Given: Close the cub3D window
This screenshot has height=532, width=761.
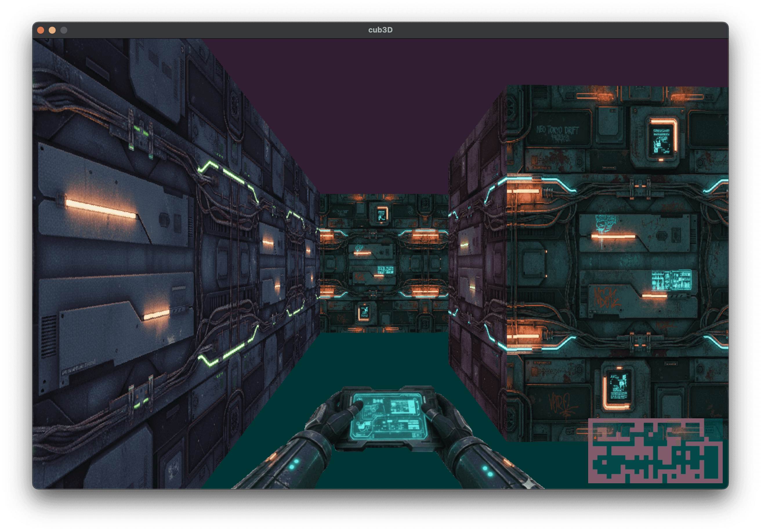Looking at the screenshot, I should pyautogui.click(x=41, y=30).
